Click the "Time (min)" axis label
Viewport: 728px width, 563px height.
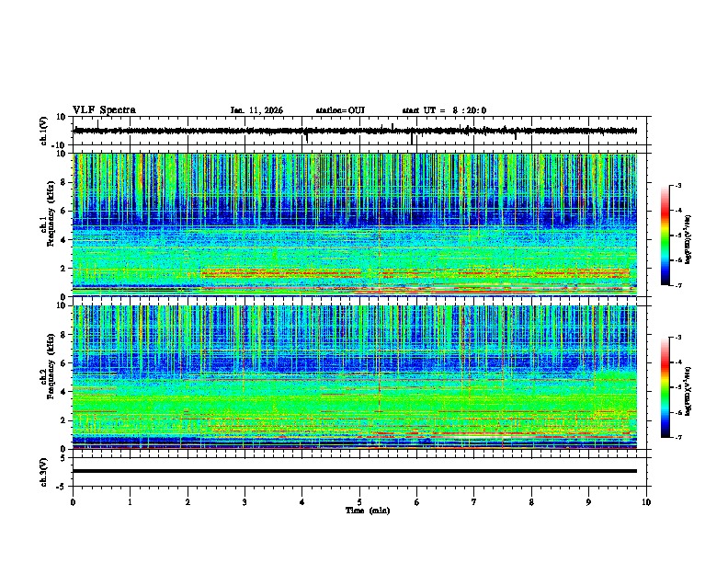368,511
